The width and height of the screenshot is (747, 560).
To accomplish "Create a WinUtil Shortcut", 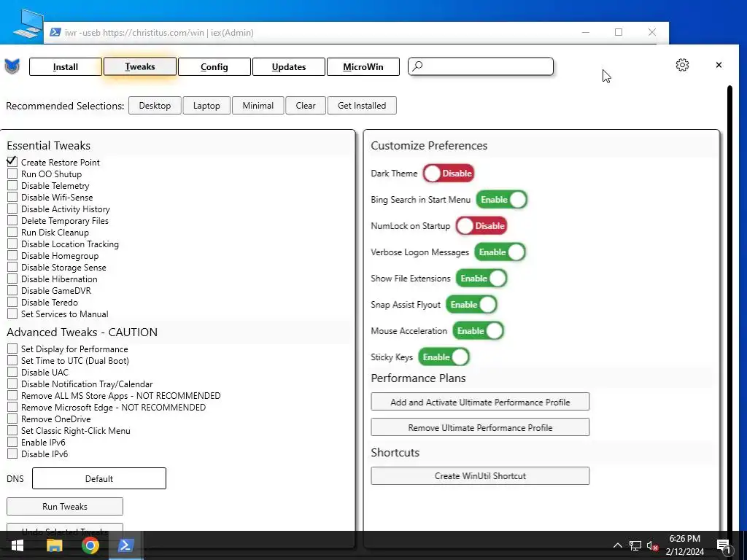I will 480,475.
